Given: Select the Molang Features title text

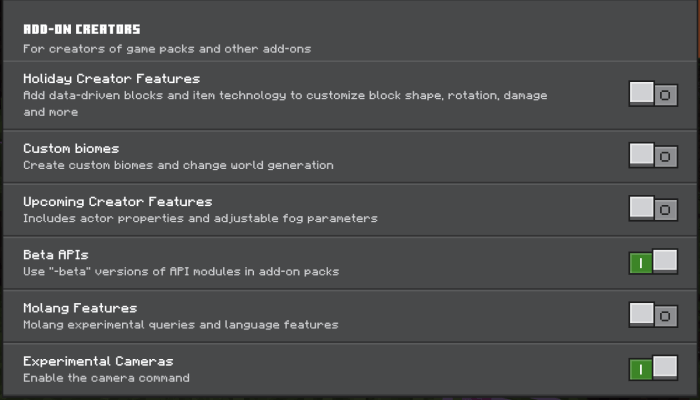Looking at the screenshot, I should point(80,308).
